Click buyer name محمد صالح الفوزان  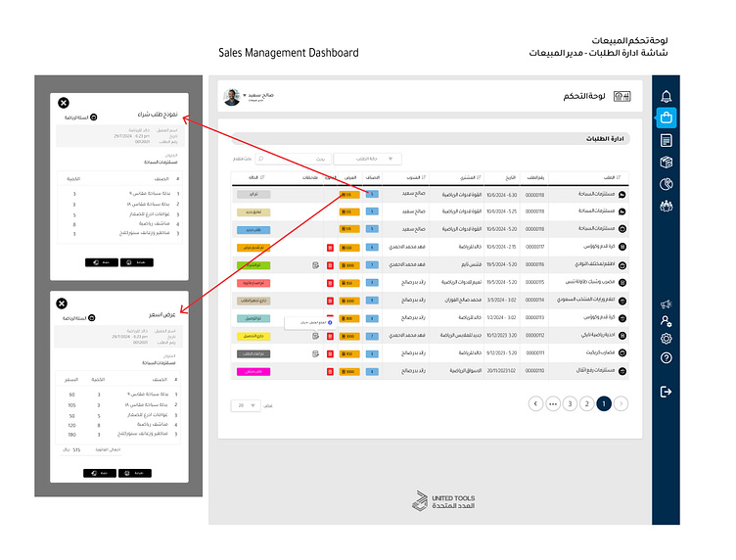[463, 301]
